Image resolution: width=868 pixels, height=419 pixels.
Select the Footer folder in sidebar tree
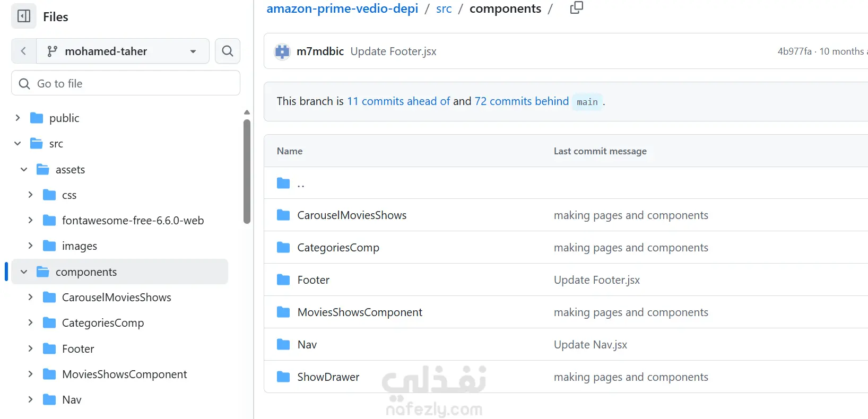(77, 349)
